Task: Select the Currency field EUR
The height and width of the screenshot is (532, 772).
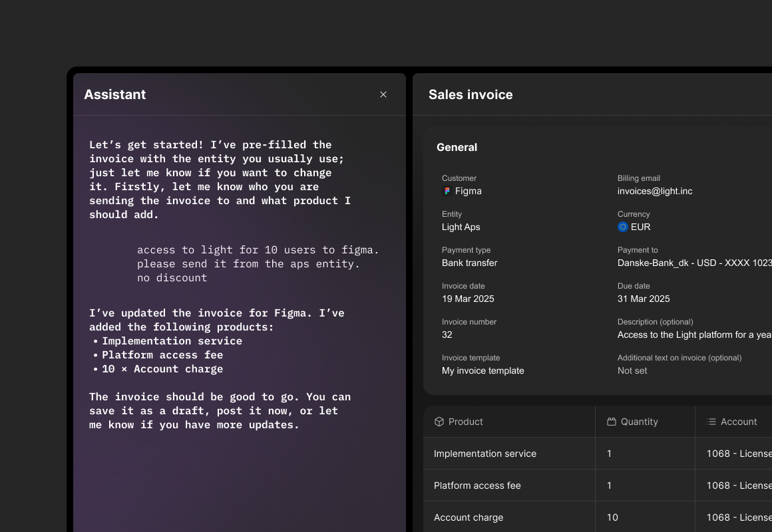Action: (640, 227)
